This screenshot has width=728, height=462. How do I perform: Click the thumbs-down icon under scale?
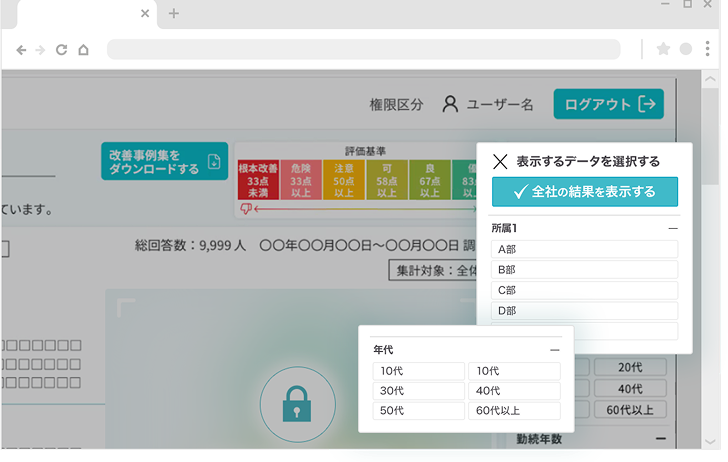tap(246, 209)
